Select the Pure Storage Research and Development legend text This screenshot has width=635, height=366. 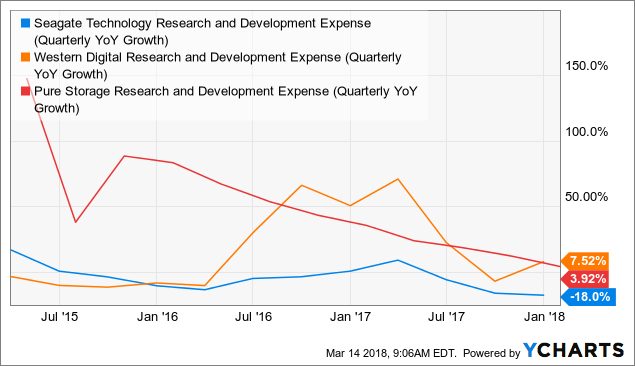226,100
